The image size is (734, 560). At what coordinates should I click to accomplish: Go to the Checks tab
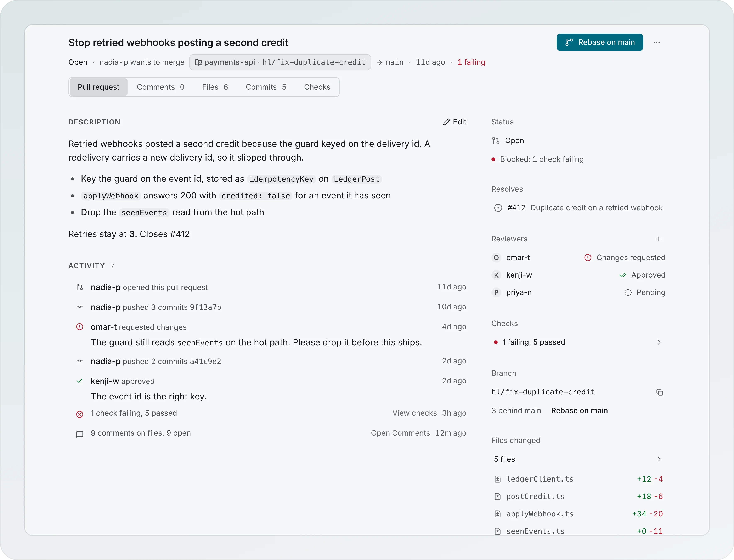pos(317,87)
